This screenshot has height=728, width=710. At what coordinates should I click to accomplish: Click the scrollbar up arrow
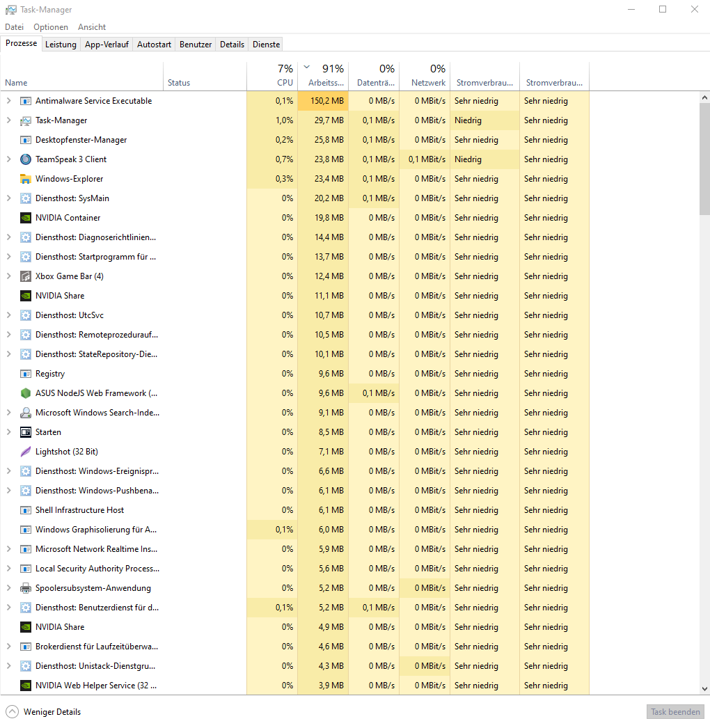click(x=705, y=97)
